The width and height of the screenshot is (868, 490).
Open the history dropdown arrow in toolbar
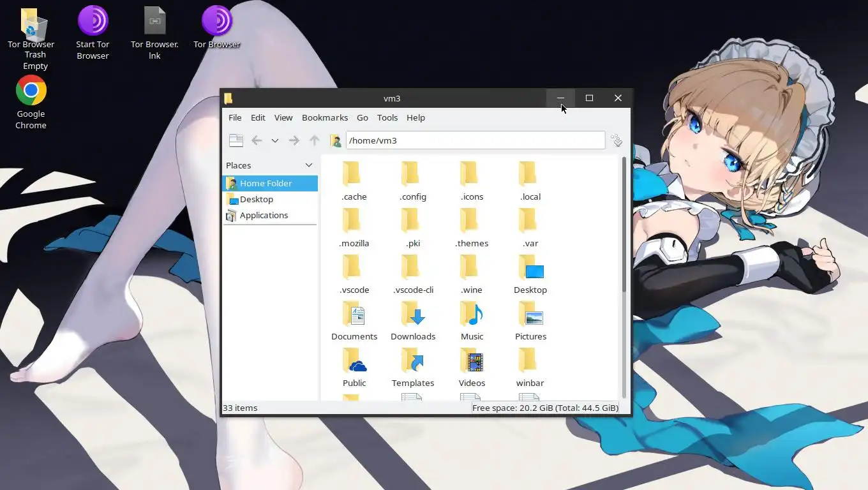[x=275, y=140]
